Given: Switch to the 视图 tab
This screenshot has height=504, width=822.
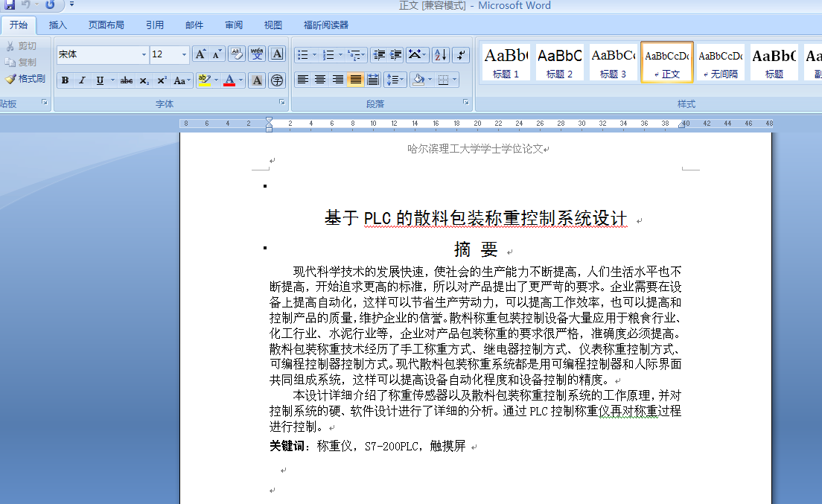Looking at the screenshot, I should (273, 25).
